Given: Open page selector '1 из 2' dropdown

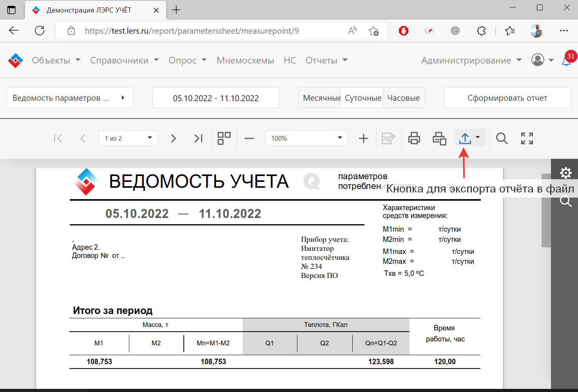Looking at the screenshot, I should click(128, 138).
